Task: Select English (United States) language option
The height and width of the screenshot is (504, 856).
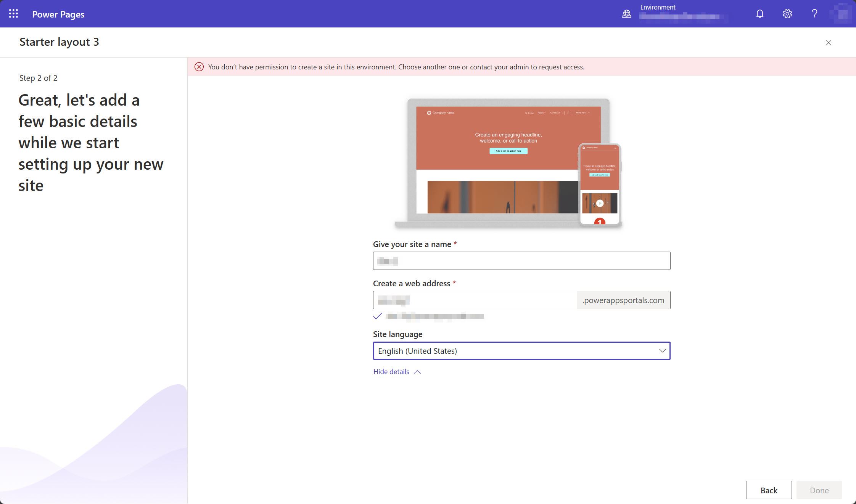Action: (x=521, y=350)
